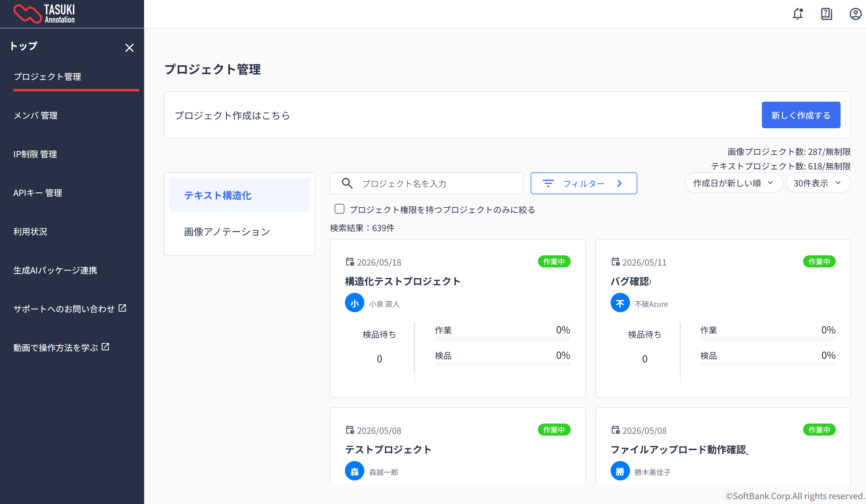
Task: Click 検品 progress bar on 構造化テストプロジェクト card
Action: coord(502,365)
